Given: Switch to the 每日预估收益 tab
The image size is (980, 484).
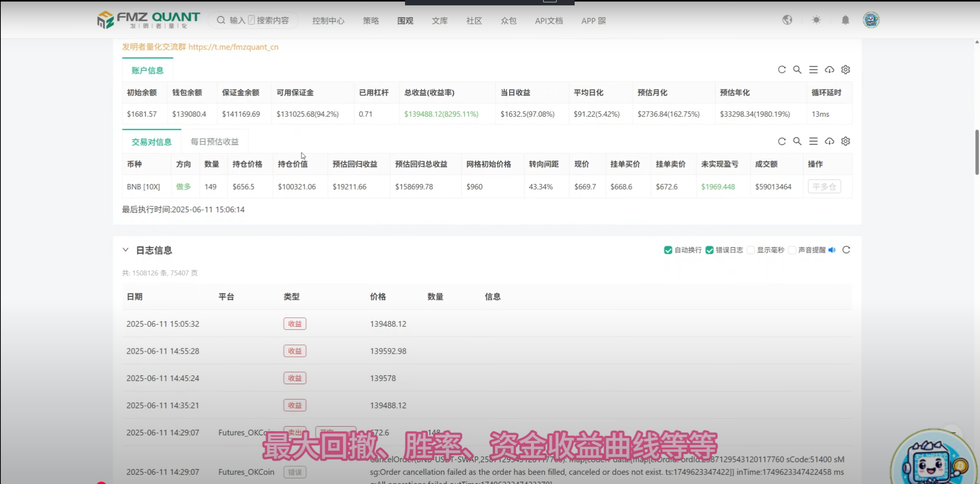Looking at the screenshot, I should click(214, 142).
